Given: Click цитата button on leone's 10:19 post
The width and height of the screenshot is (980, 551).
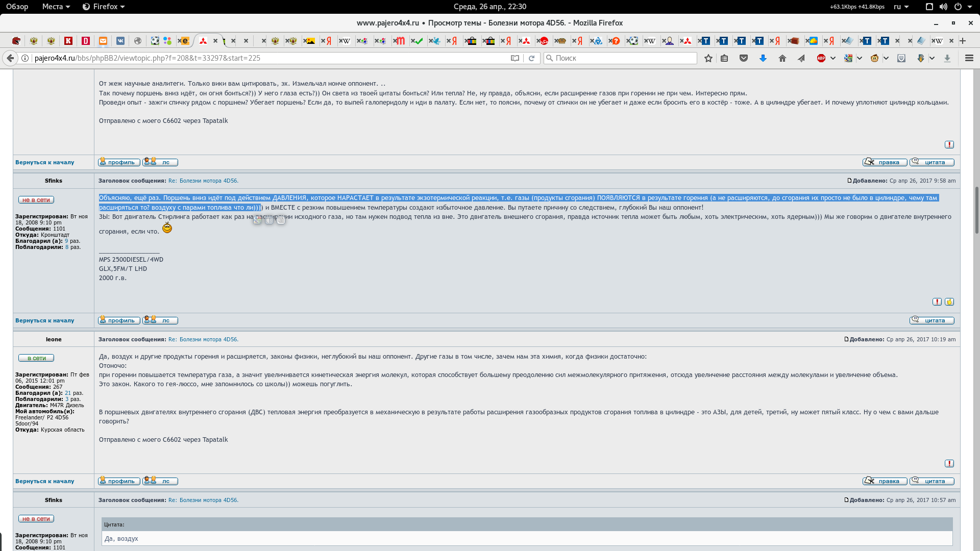Looking at the screenshot, I should (932, 481).
